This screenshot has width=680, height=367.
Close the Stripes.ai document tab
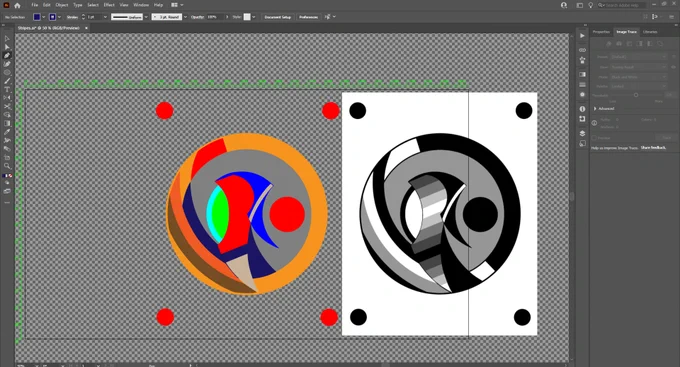coord(86,28)
